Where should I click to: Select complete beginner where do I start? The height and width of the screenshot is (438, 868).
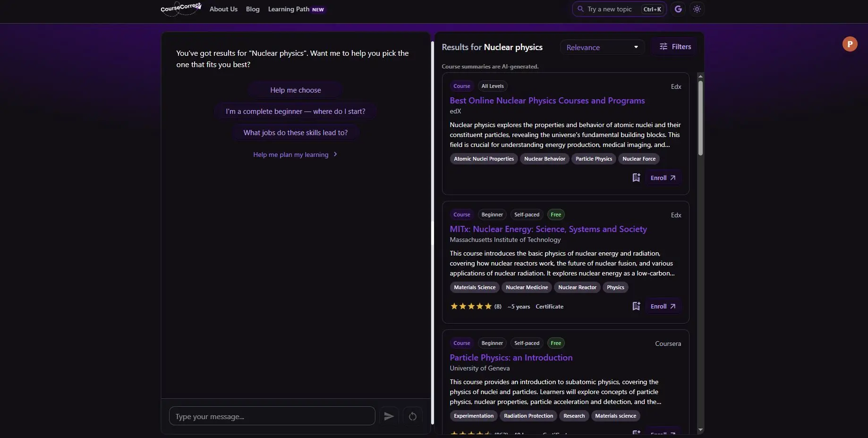(296, 112)
